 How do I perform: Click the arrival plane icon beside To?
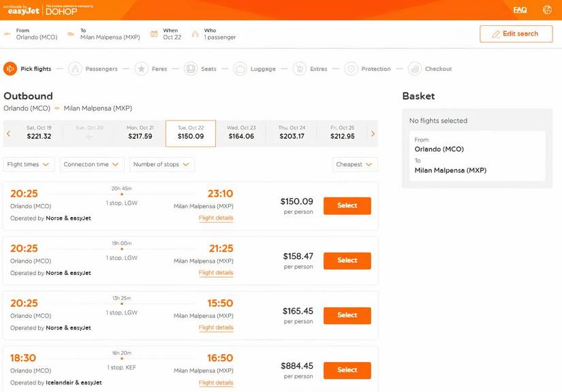point(71,34)
